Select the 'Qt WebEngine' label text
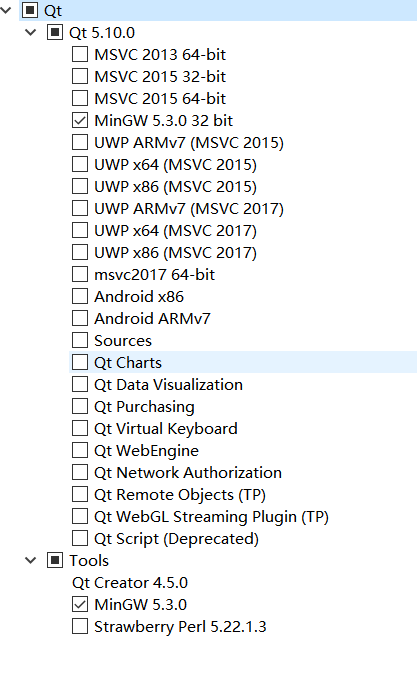The height and width of the screenshot is (688, 417). (146, 451)
